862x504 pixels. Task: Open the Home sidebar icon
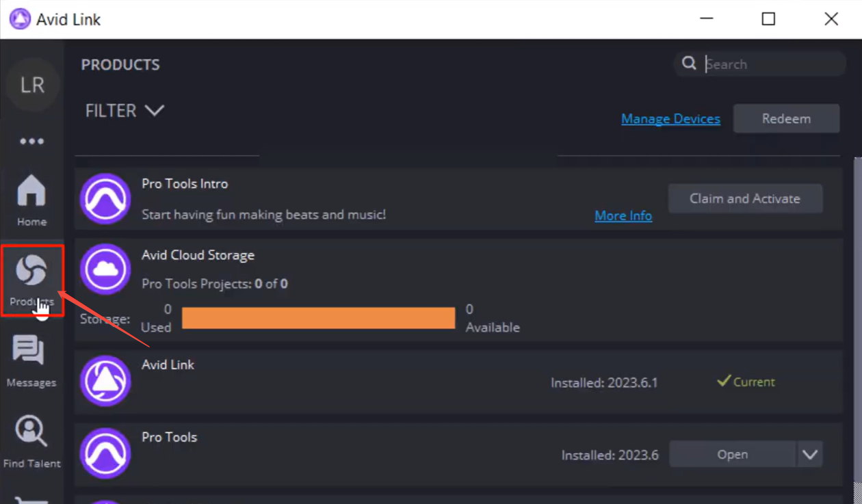(31, 200)
